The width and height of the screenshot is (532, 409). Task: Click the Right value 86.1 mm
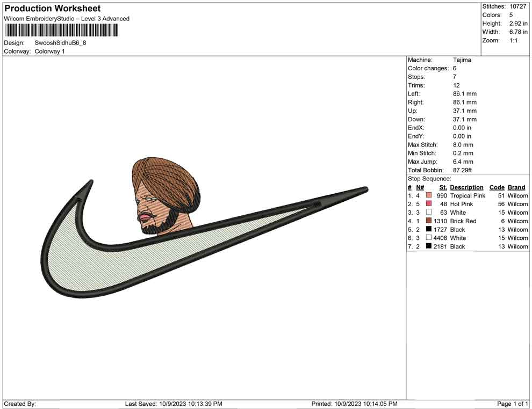click(x=464, y=103)
